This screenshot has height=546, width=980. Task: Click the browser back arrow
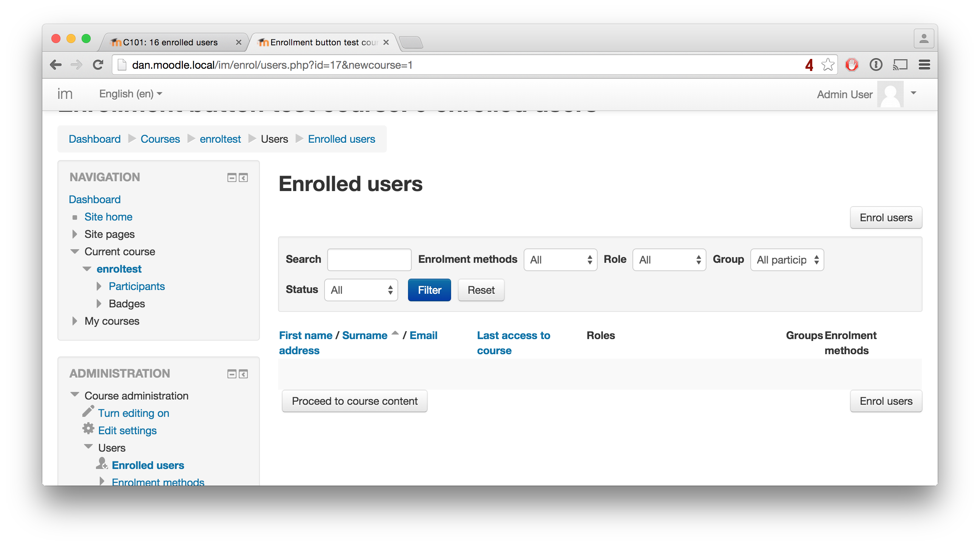coord(56,65)
